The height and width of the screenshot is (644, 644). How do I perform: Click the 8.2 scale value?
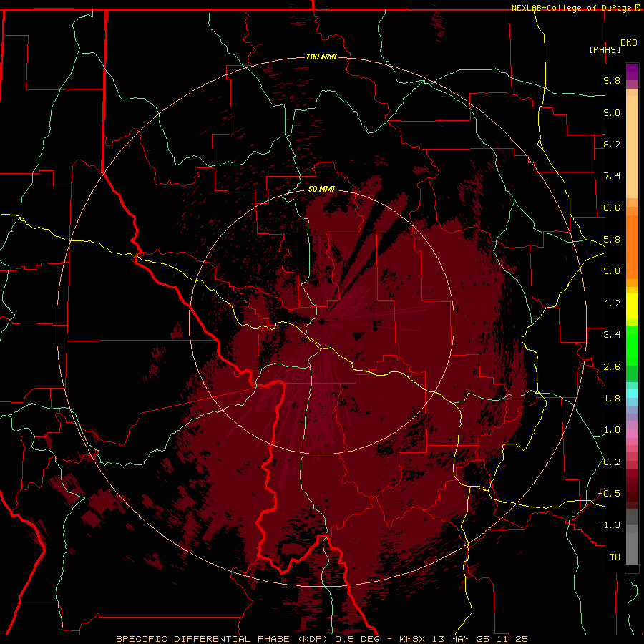click(612, 144)
